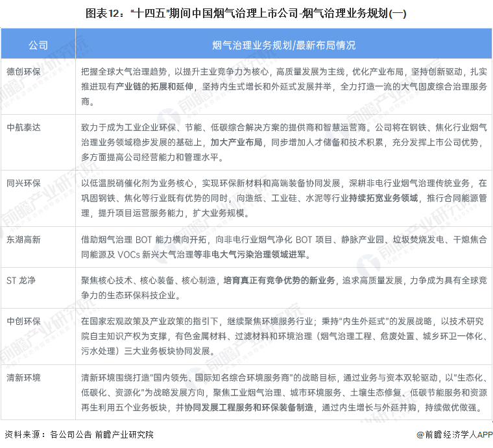Select the '公司' column header

(38, 45)
